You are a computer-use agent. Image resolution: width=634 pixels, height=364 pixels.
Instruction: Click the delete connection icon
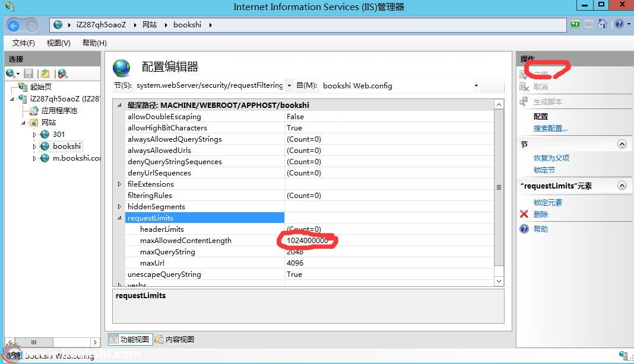(62, 74)
